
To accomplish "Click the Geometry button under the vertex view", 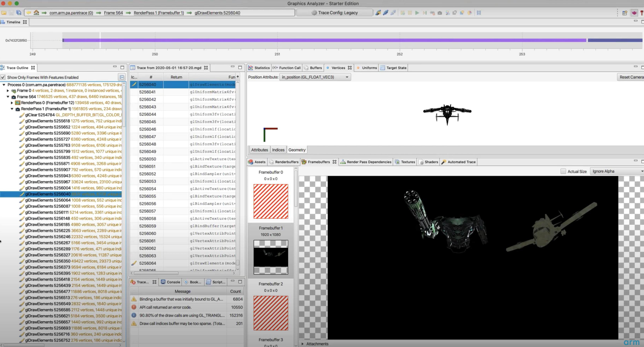I will [x=297, y=150].
